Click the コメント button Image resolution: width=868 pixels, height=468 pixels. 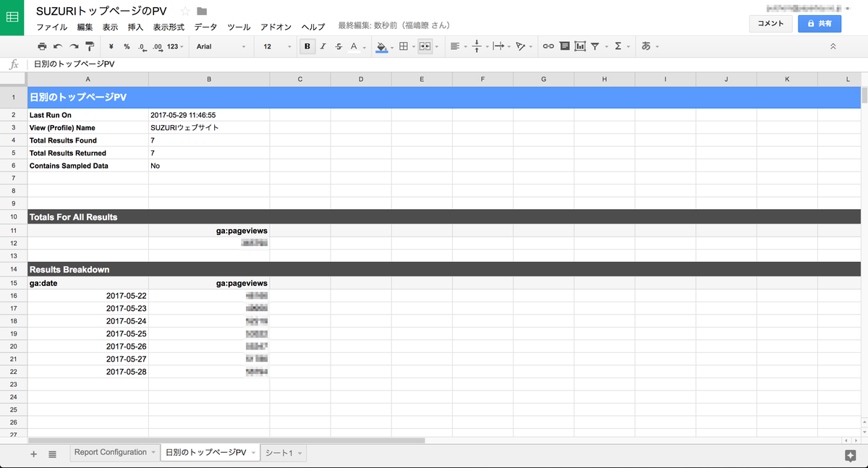coord(770,24)
